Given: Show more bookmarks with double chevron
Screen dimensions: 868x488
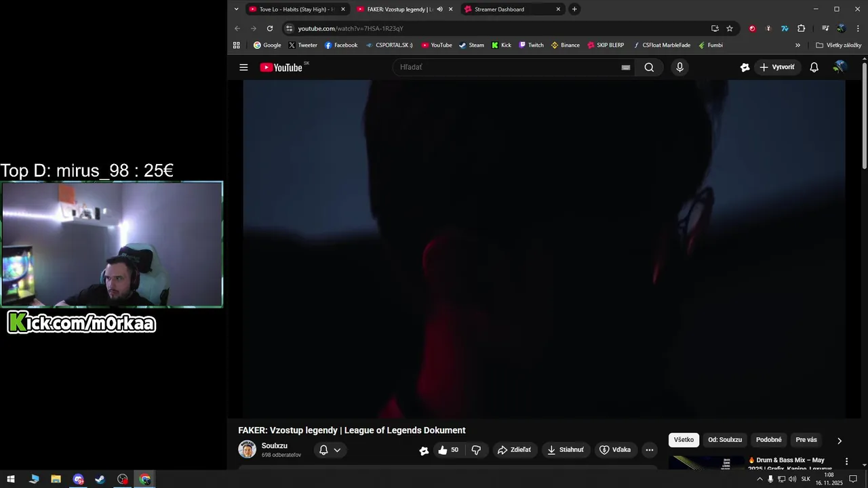Looking at the screenshot, I should (x=797, y=45).
